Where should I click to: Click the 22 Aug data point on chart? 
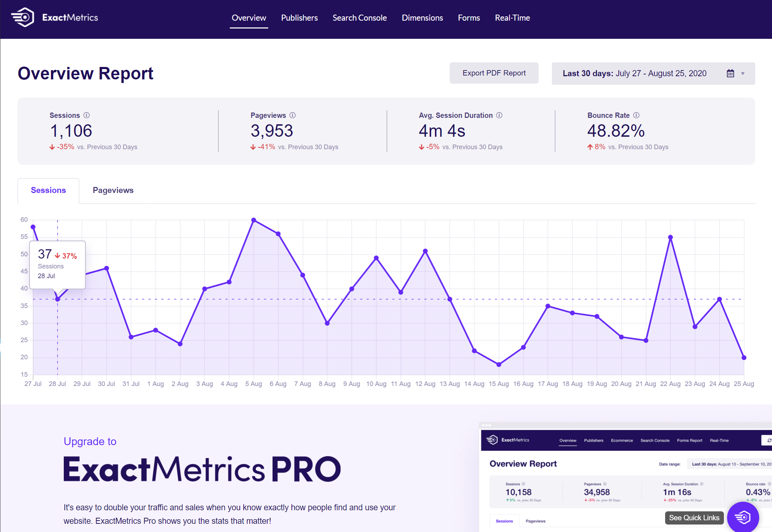pyautogui.click(x=670, y=237)
